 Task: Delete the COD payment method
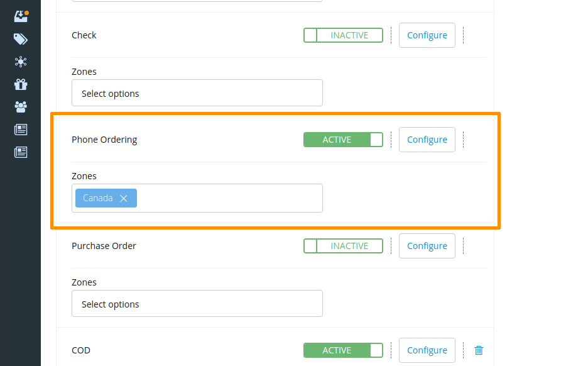[479, 350]
